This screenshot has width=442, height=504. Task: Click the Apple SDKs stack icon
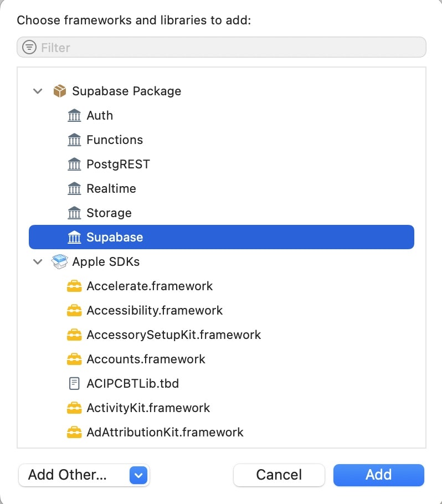coord(59,261)
